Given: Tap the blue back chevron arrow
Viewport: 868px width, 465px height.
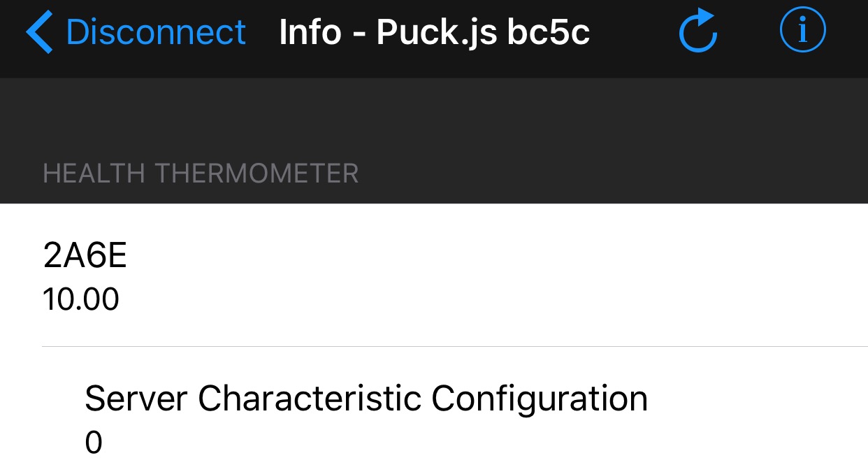Looking at the screenshot, I should (40, 32).
